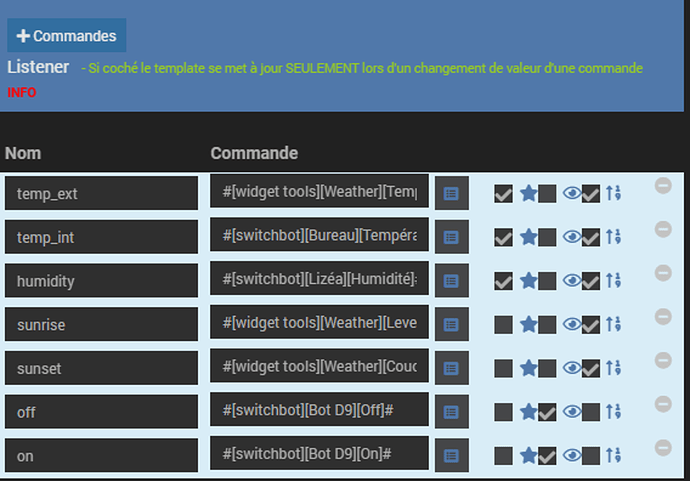Check the star checkbox for temp_int
Screen dimensions: 690x481
(x=547, y=237)
